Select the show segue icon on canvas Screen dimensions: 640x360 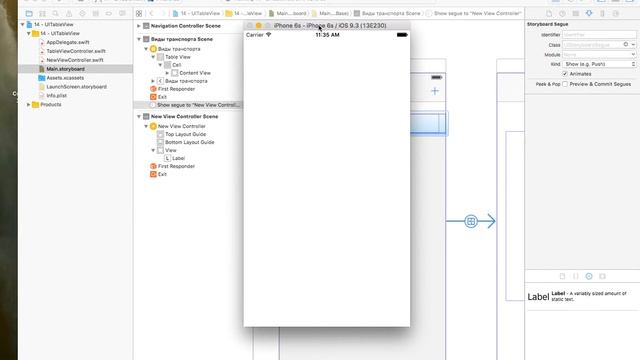coord(471,221)
